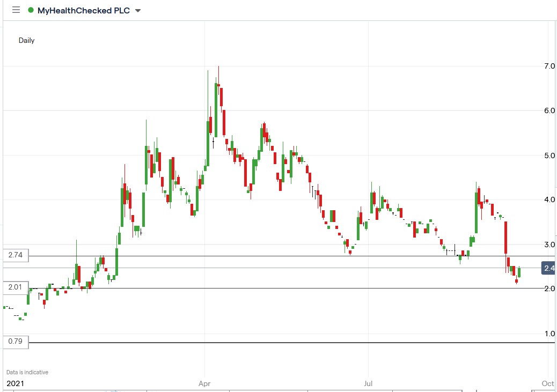557x392 pixels.
Task: Select the 0.79 price level label
Action: click(15, 342)
